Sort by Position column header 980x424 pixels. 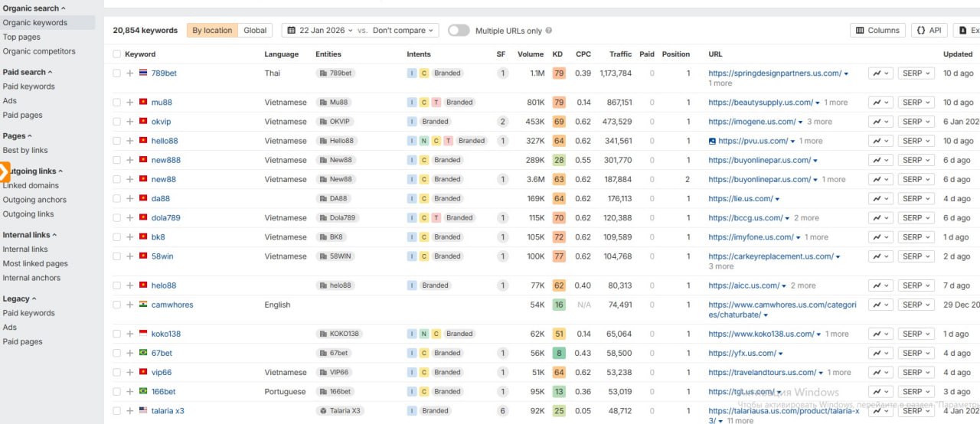tap(676, 54)
